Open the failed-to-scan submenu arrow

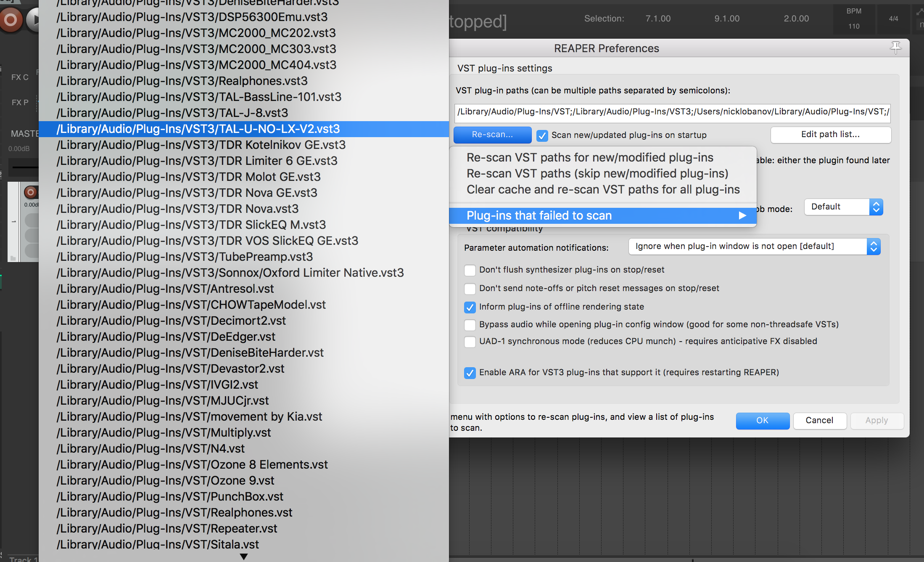[x=742, y=215]
